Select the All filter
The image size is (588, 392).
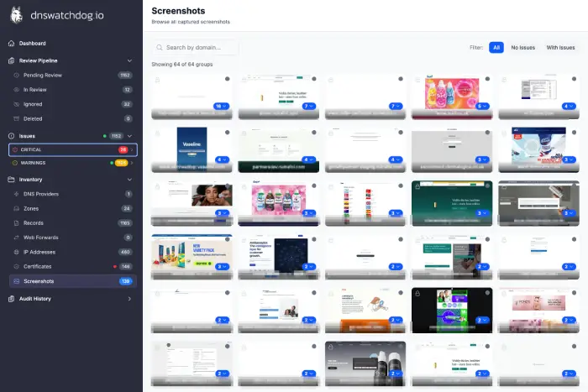[x=496, y=48]
